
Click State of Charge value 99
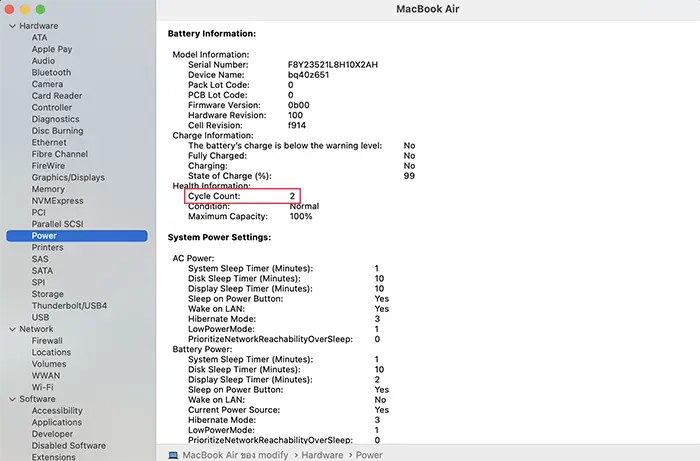pos(409,176)
